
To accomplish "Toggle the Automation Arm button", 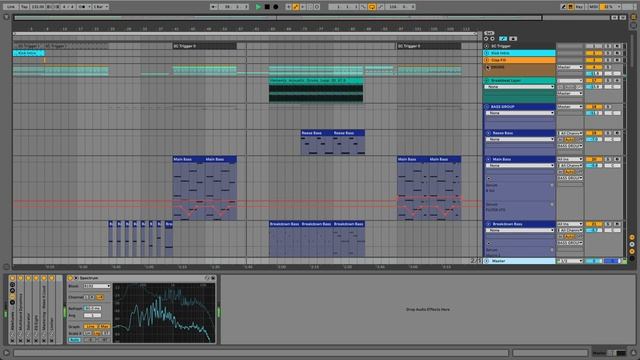I will (x=296, y=7).
